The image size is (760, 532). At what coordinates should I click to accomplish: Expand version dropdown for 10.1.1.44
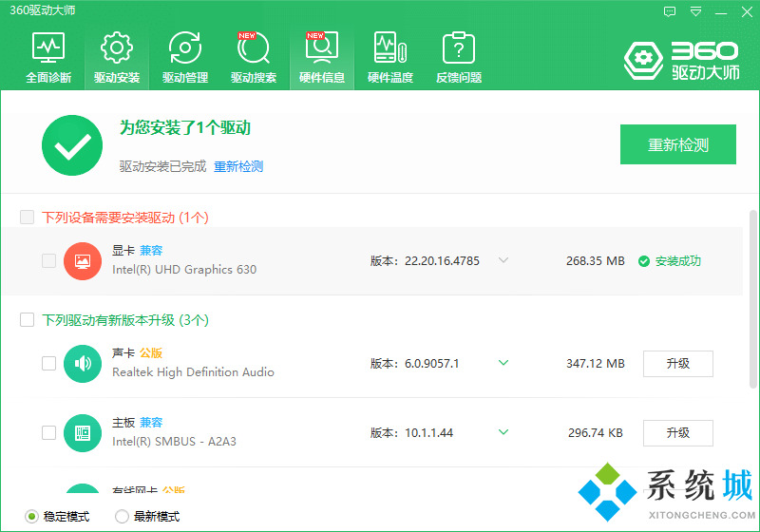tap(503, 431)
